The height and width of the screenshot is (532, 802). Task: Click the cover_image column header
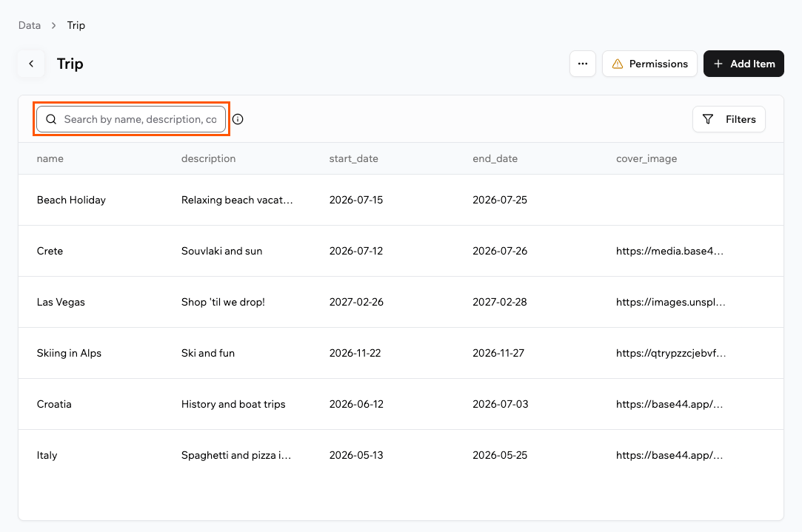(x=646, y=158)
